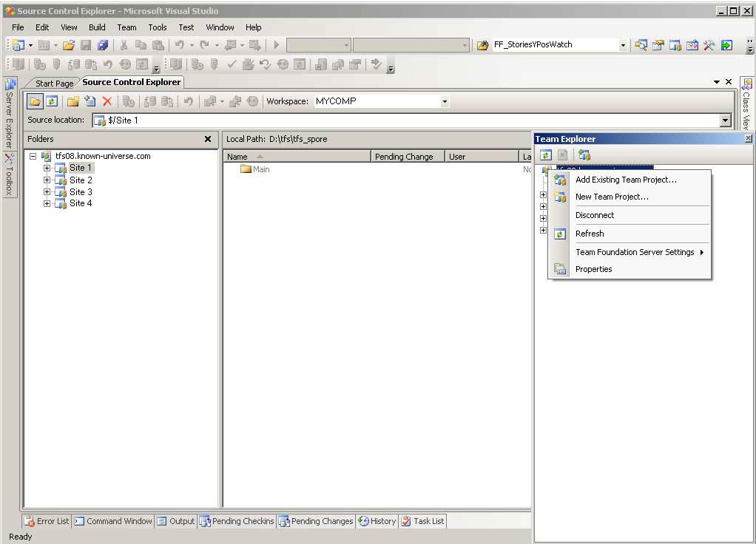Click the red Delete X icon
The width and height of the screenshot is (756, 544).
(107, 101)
